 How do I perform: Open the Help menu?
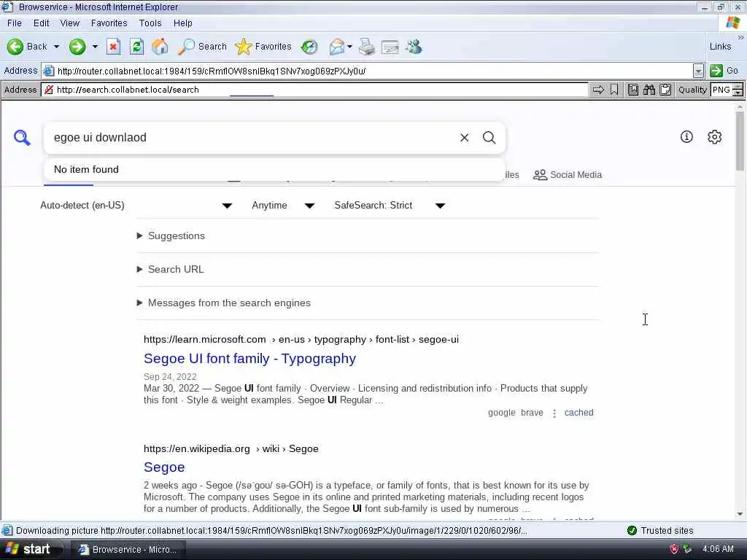182,23
